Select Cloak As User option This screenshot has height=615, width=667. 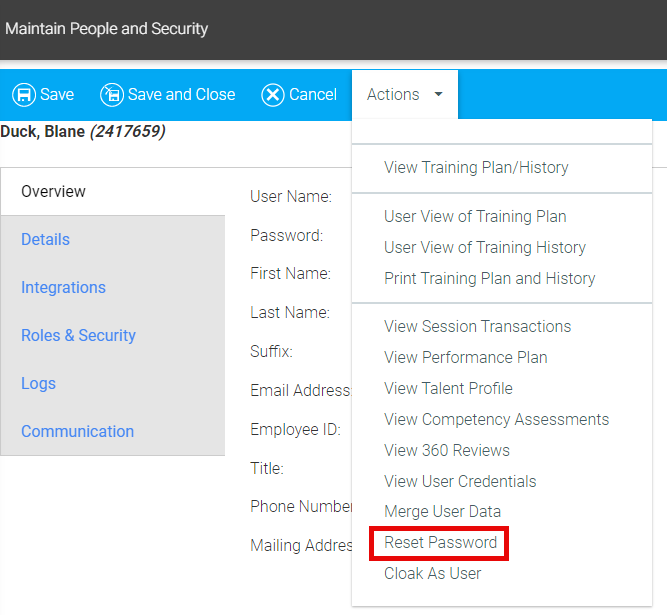(432, 573)
